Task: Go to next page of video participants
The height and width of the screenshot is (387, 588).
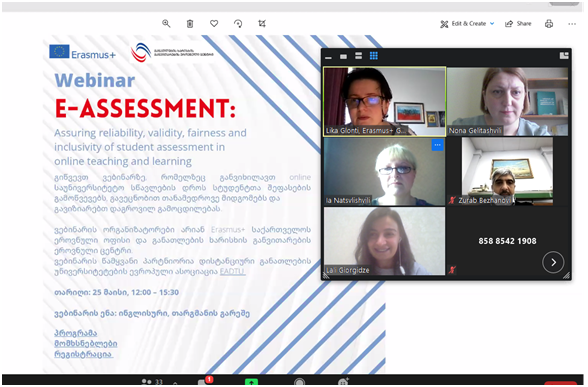Action: 553,262
